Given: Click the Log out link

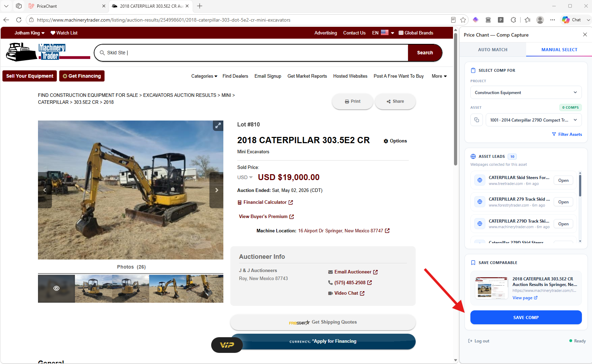Looking at the screenshot, I should coord(479,341).
